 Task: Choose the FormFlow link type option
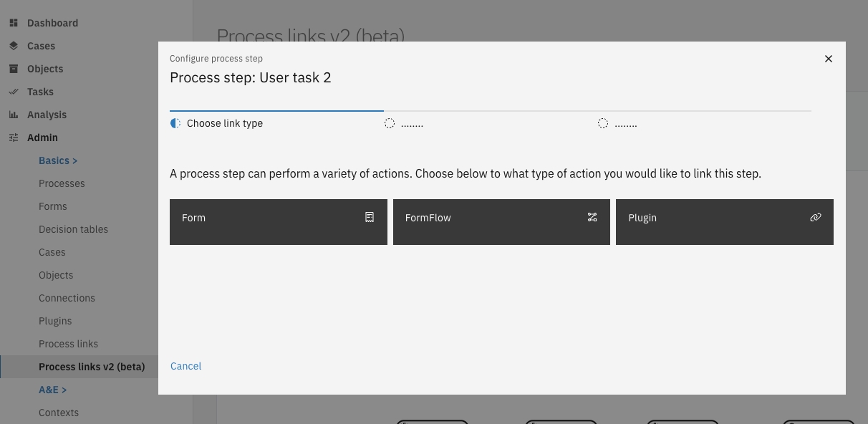(x=501, y=222)
